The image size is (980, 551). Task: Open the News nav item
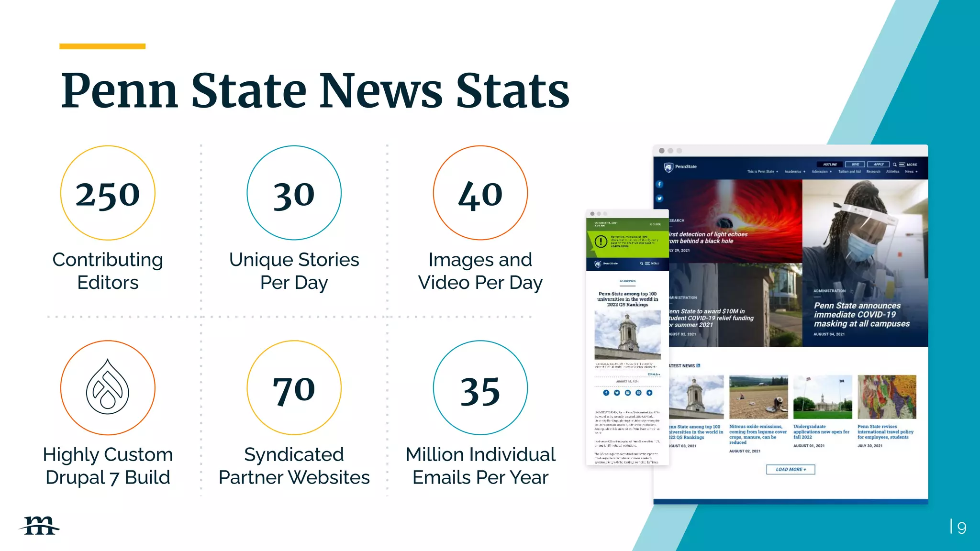click(909, 172)
